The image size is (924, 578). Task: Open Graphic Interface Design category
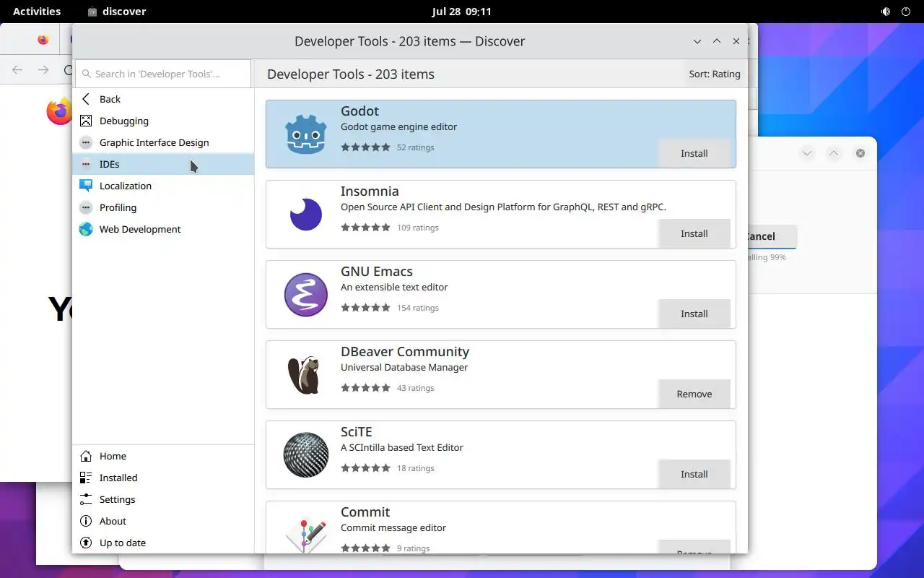point(163,142)
